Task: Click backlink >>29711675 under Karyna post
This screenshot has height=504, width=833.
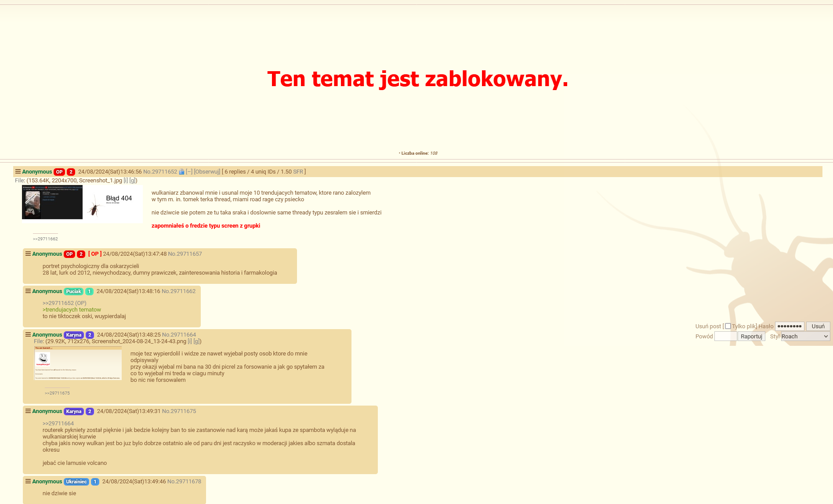Action: pos(57,393)
